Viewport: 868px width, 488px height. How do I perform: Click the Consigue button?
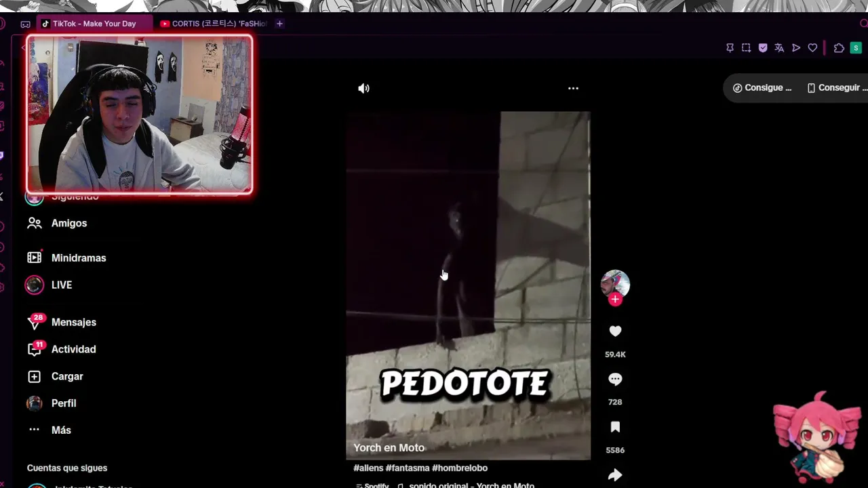tap(762, 87)
